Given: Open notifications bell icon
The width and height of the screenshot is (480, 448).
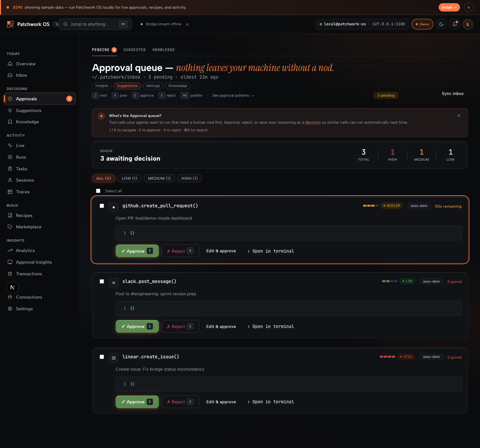Looking at the screenshot, I should [x=455, y=24].
